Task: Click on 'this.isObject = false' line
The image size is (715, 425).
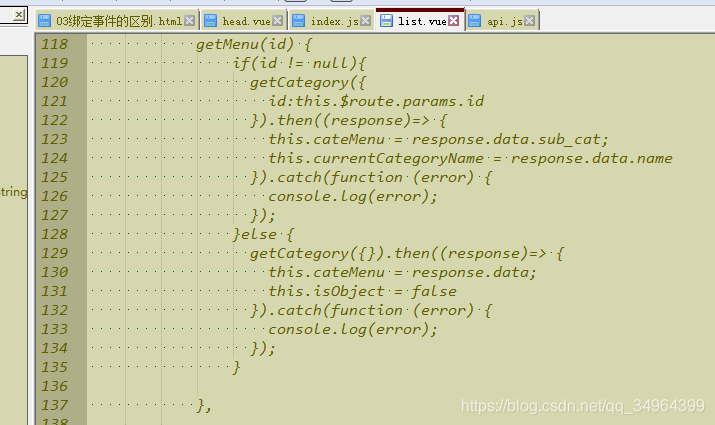Action: point(363,291)
